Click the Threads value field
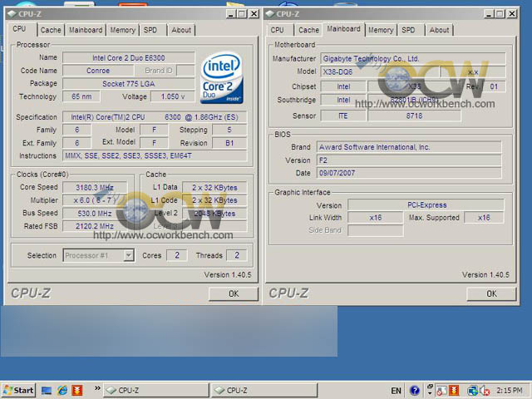The image size is (532, 399). pos(236,255)
